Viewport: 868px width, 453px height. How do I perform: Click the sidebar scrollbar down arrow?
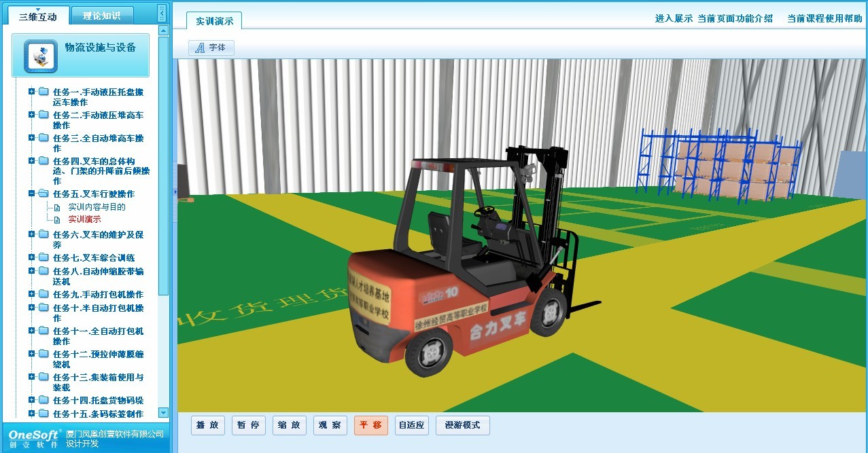pos(163,412)
